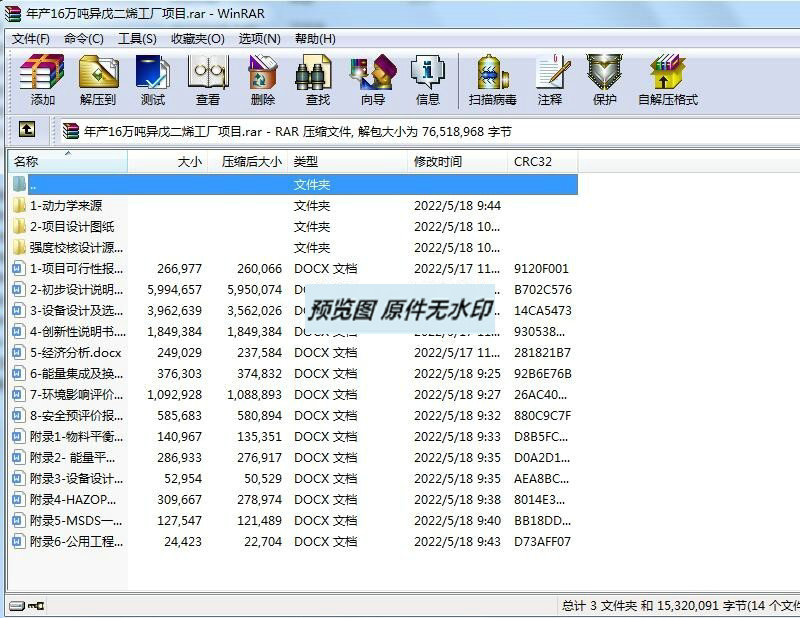Select file 6-能量集成及换...
The width and height of the screenshot is (800, 618).
pos(294,374)
